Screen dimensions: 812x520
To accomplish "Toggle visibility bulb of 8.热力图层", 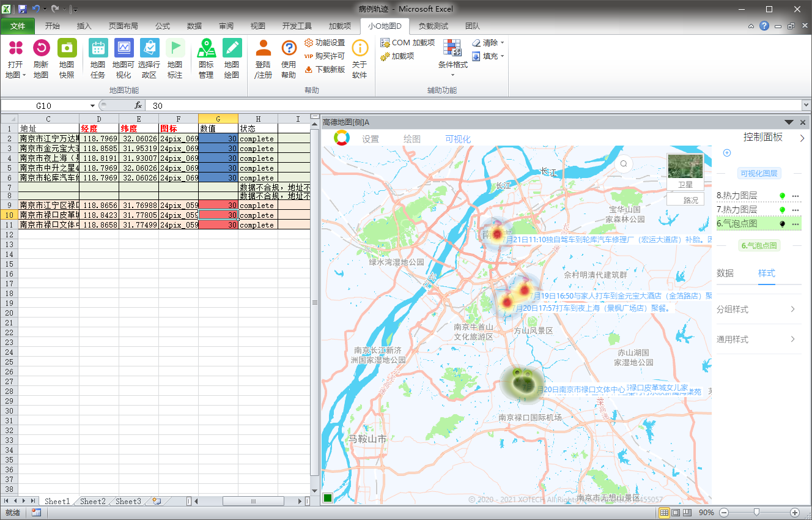I will [x=782, y=196].
